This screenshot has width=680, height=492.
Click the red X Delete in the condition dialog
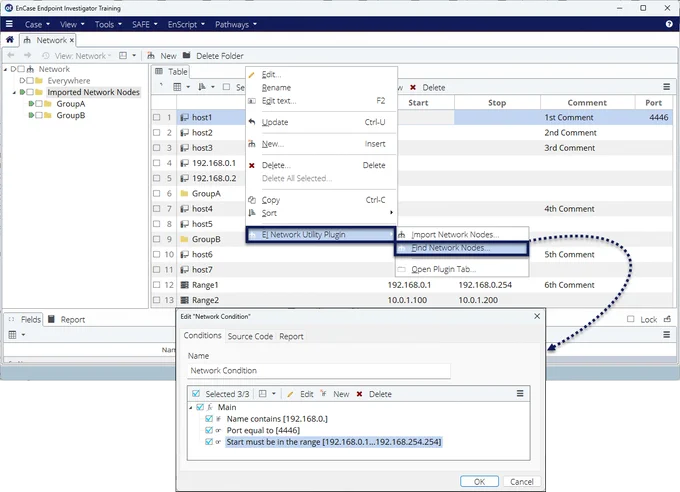coord(359,394)
